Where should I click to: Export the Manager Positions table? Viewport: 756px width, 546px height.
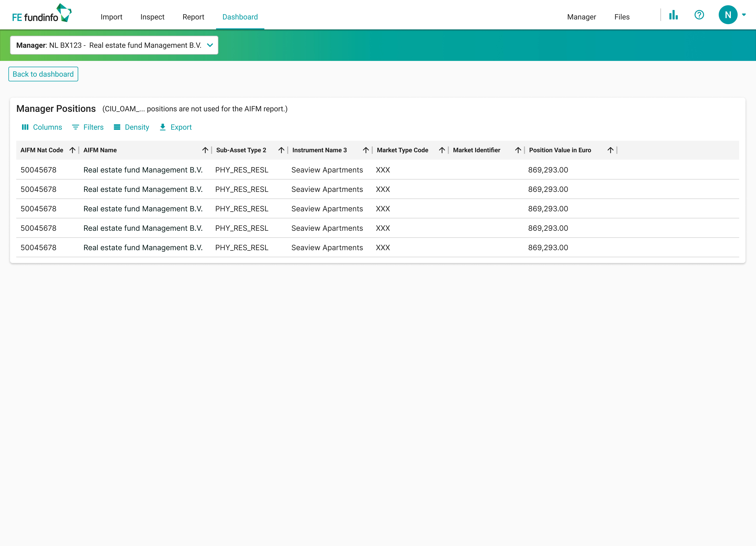click(x=175, y=127)
